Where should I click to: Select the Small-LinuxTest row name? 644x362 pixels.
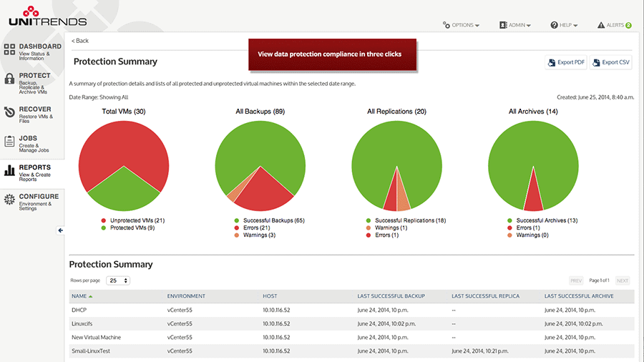(x=91, y=351)
